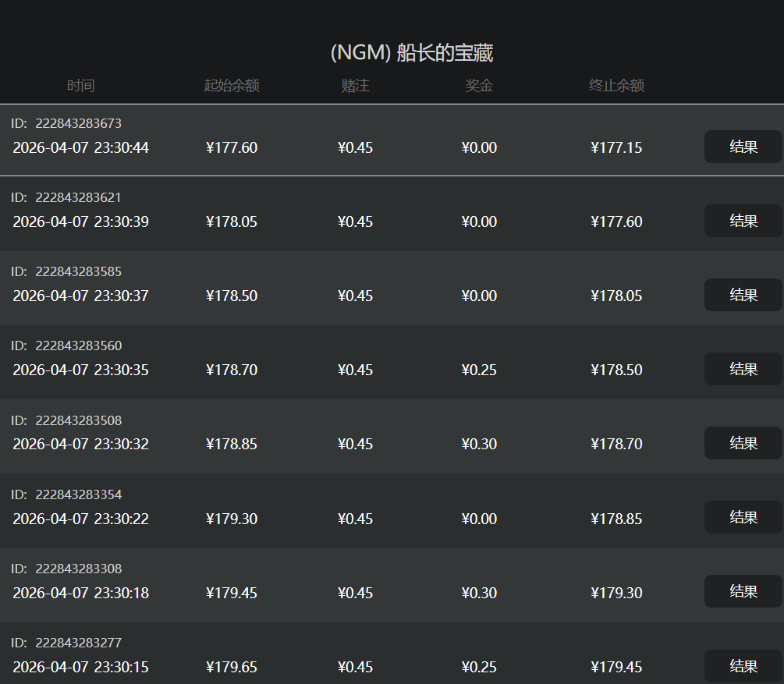Viewport: 784px width, 684px height.
Task: Click the ¥0.30 prize in the 23:30:18 row
Action: (479, 593)
